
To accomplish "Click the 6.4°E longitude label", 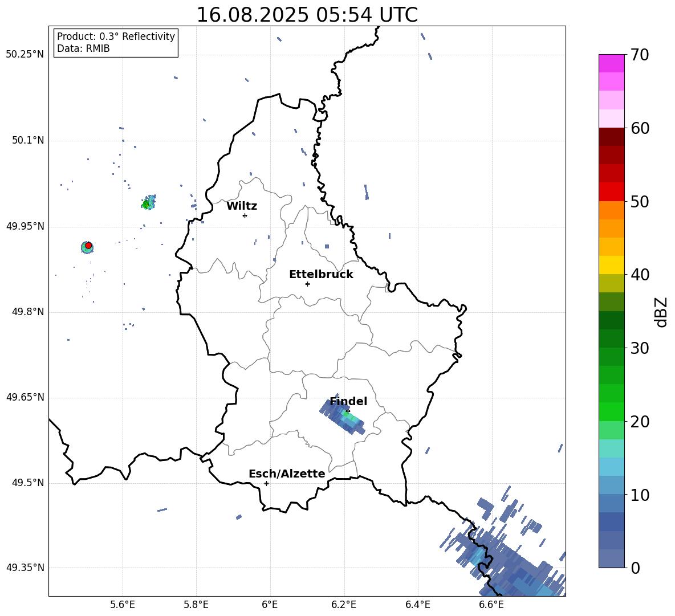I will 417,605.
